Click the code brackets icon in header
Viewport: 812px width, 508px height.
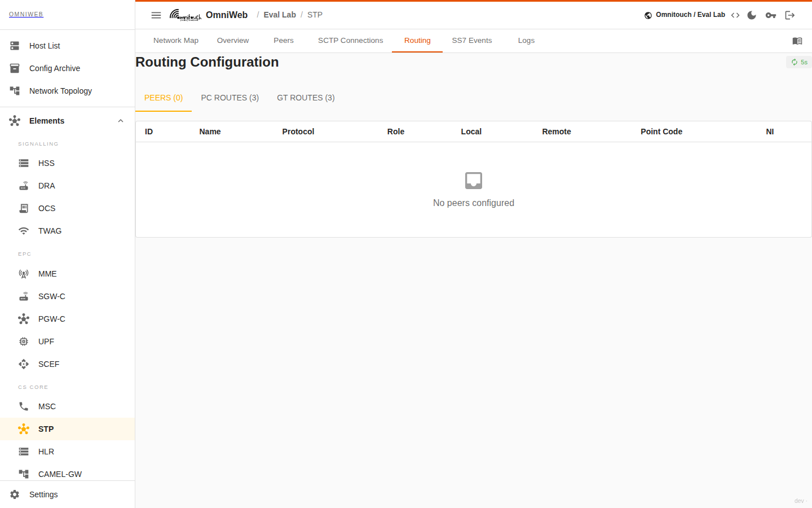pos(735,15)
